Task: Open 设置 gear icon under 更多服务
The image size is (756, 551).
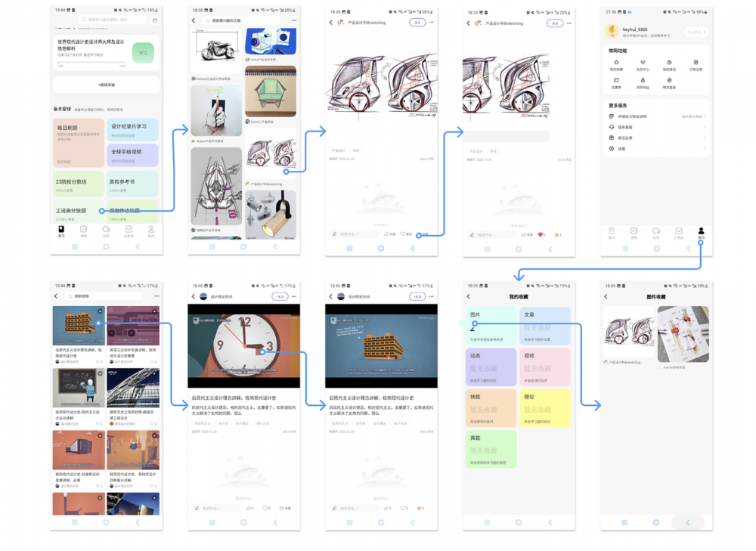Action: tap(612, 148)
